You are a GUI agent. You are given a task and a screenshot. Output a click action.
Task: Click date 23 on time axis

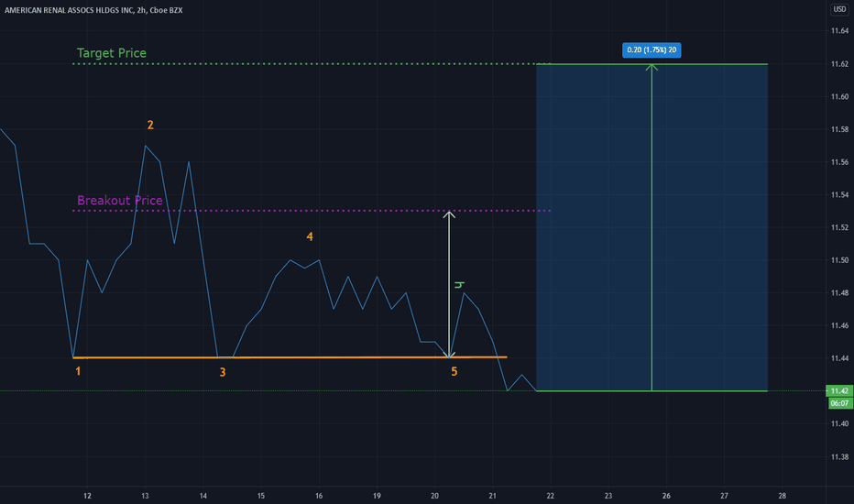pos(608,496)
